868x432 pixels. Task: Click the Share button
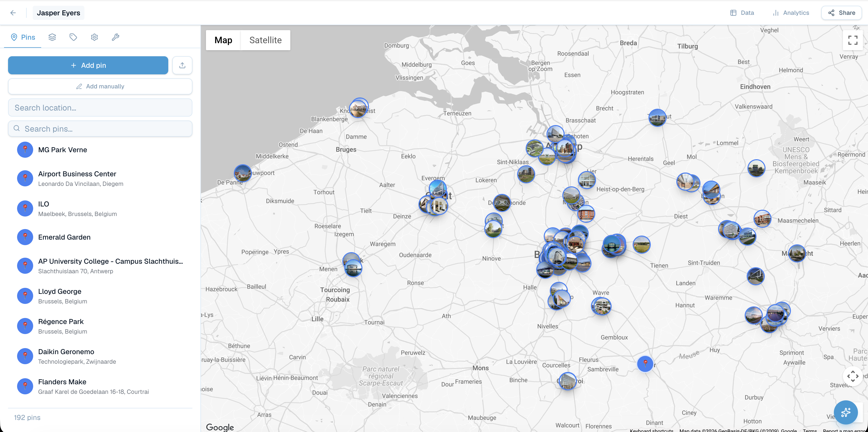(841, 13)
